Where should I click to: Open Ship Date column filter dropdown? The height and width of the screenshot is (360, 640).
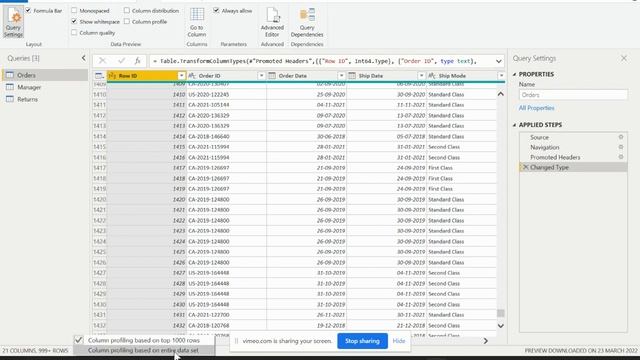[421, 76]
